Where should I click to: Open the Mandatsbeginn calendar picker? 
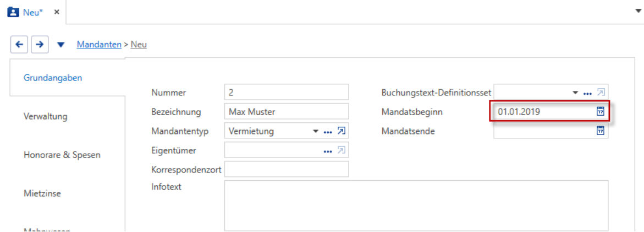pos(600,111)
